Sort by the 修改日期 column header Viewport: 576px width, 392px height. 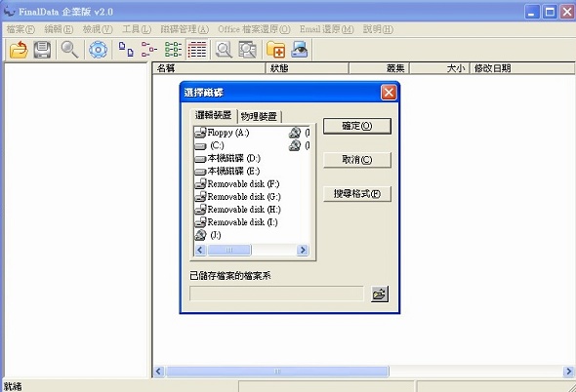pyautogui.click(x=522, y=68)
